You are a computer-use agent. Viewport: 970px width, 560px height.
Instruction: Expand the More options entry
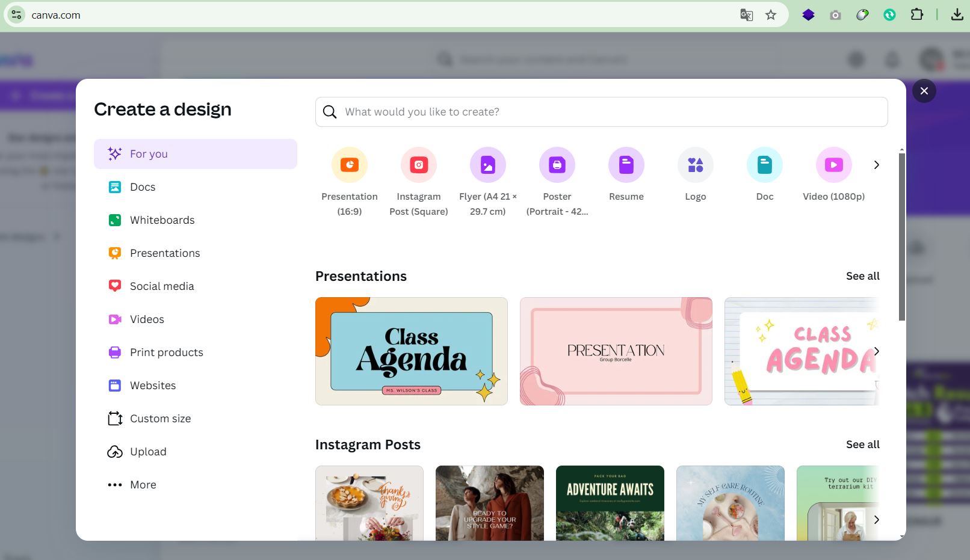(196, 485)
